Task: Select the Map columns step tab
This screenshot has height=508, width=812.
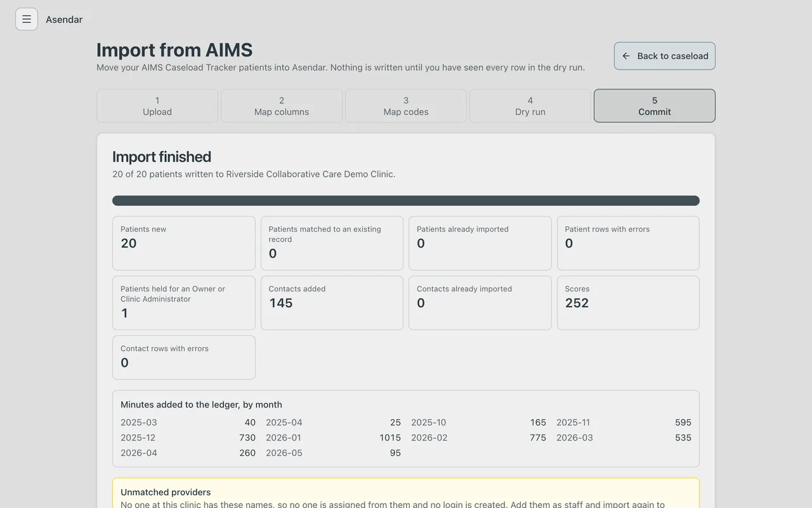Action: click(282, 105)
